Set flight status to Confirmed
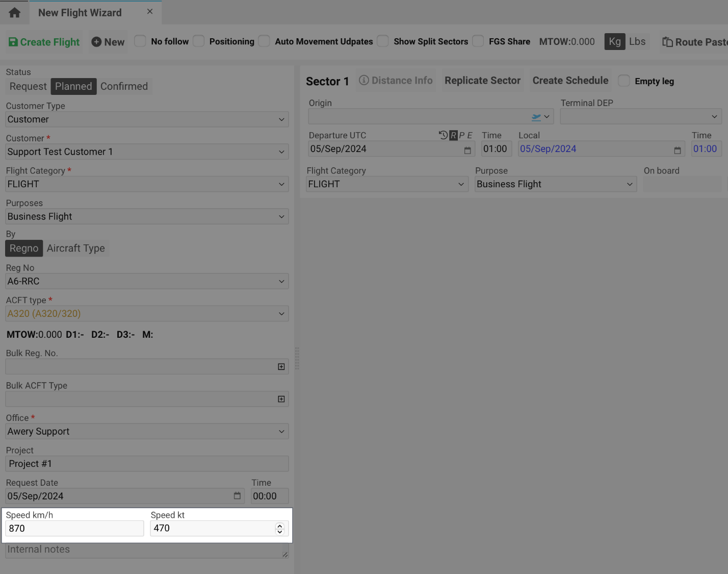This screenshot has height=574, width=728. coord(124,86)
